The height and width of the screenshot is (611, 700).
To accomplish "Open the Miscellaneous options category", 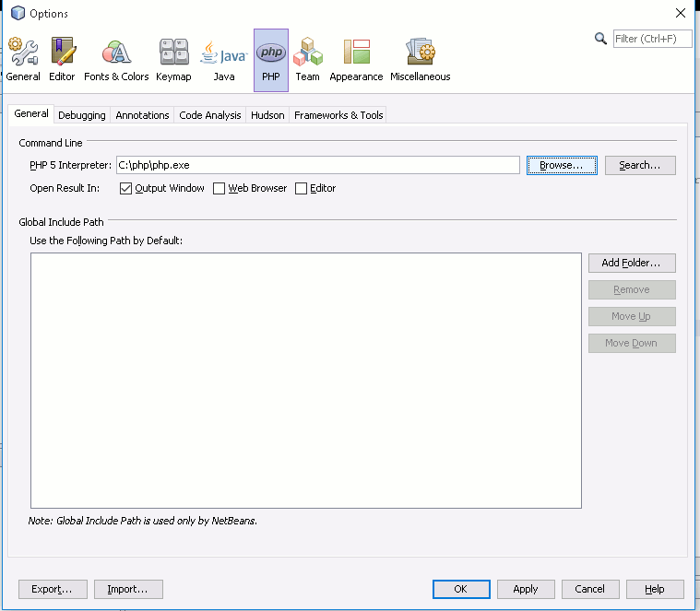I will [420, 60].
